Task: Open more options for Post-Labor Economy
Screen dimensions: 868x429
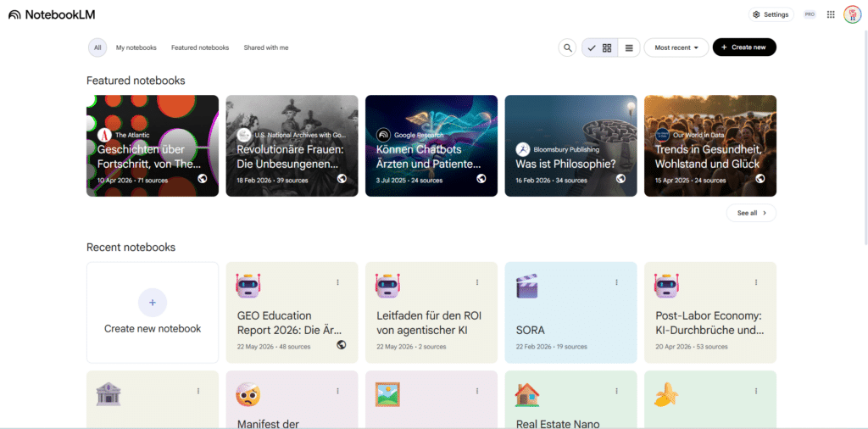Action: [x=756, y=282]
